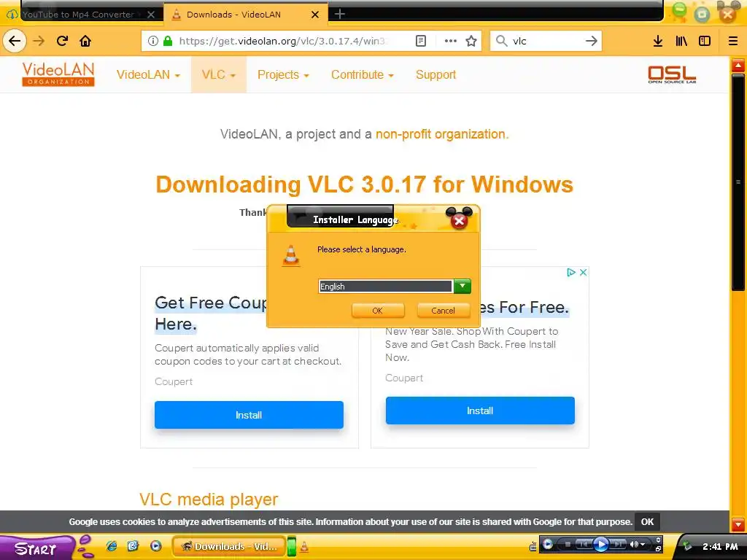
Task: Go back using the browser back arrow
Action: tap(15, 41)
